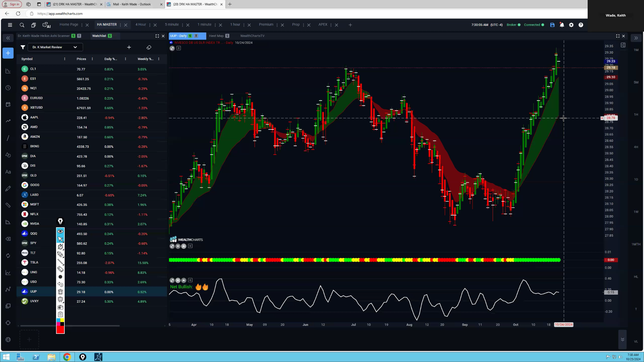Switch to the Home Page workspace tab
The width and height of the screenshot is (644, 362).
(x=69, y=24)
